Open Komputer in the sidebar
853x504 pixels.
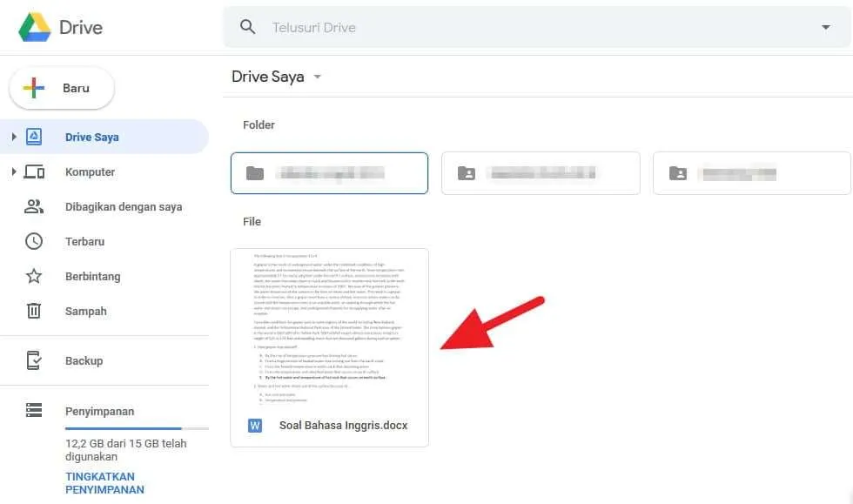90,172
